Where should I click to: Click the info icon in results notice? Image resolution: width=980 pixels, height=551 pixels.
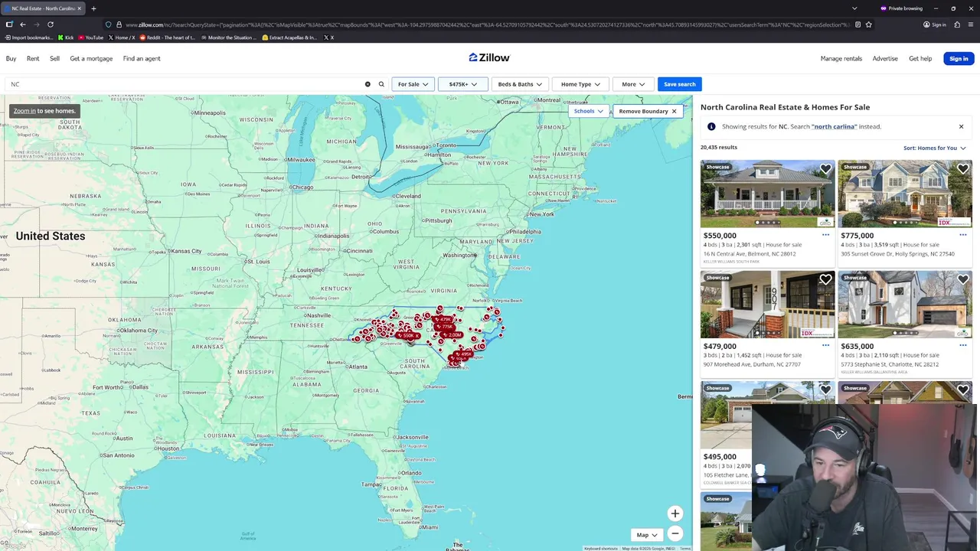(711, 126)
